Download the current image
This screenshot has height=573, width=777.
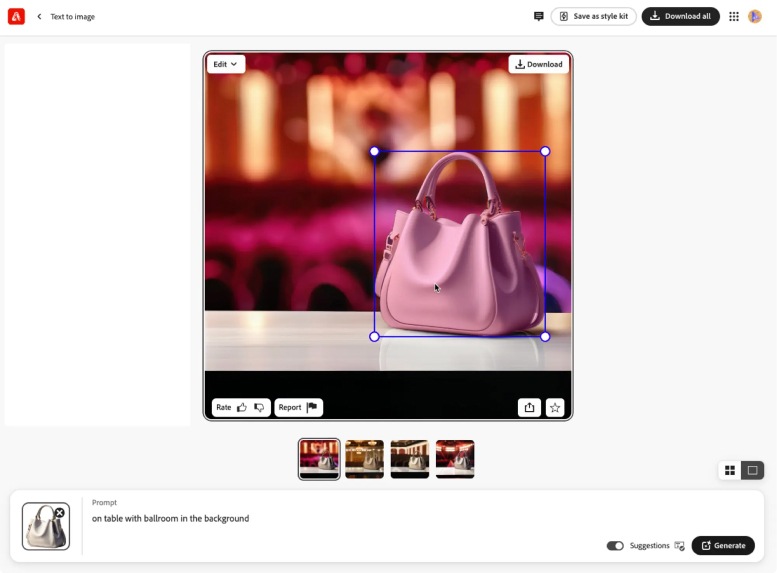[539, 64]
